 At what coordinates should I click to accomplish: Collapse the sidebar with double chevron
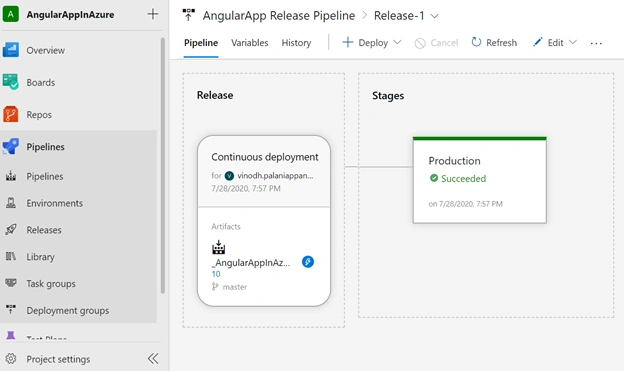pos(153,359)
